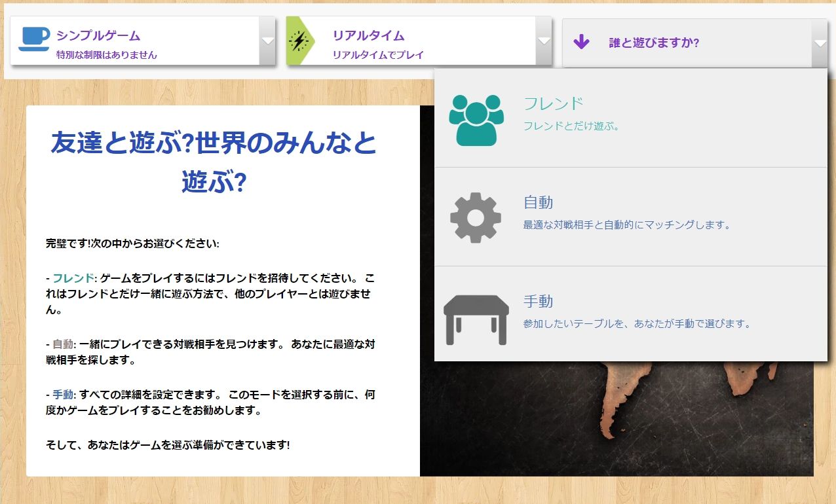Click the green lightning bolt realtime icon
The image size is (836, 504).
300,41
